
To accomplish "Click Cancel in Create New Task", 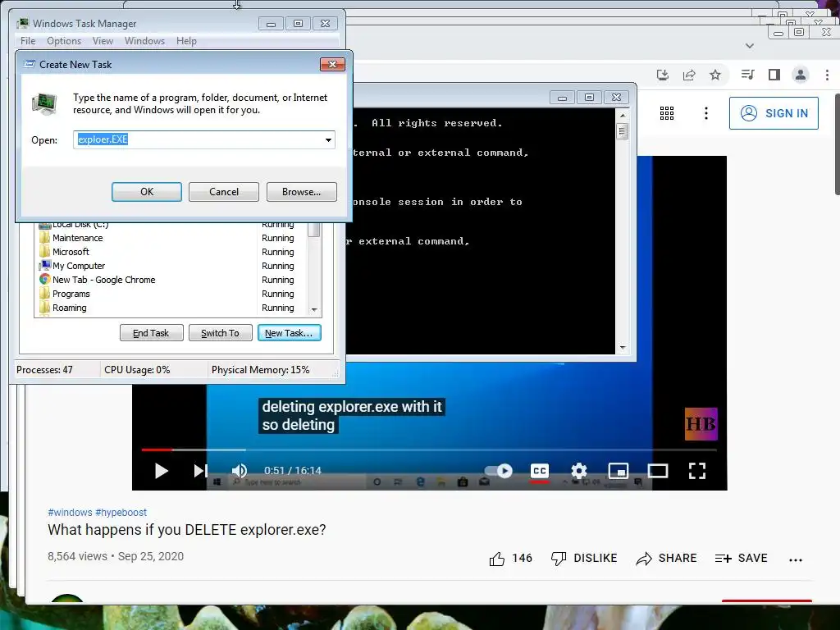I will (x=224, y=192).
